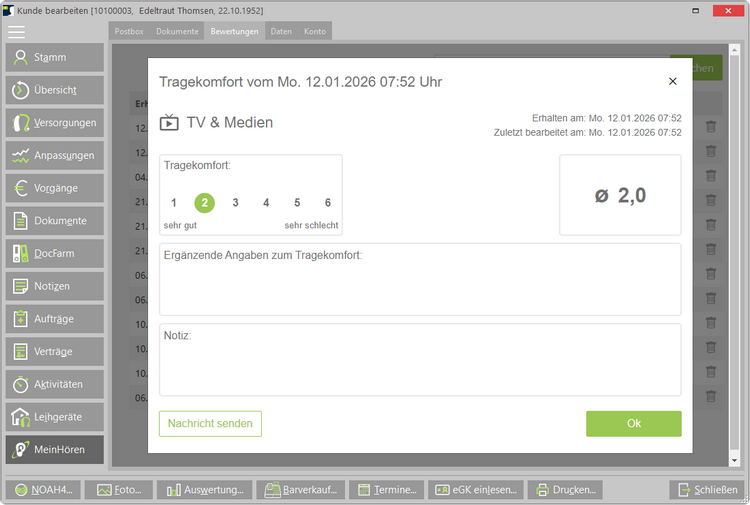Select Tragekomfort rating 2

[x=204, y=203]
